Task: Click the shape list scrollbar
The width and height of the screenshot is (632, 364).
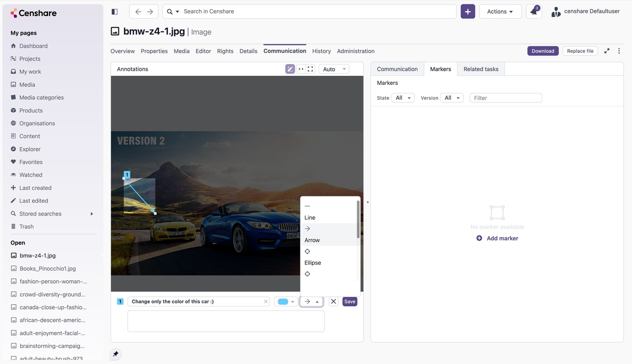Action: coord(358,220)
